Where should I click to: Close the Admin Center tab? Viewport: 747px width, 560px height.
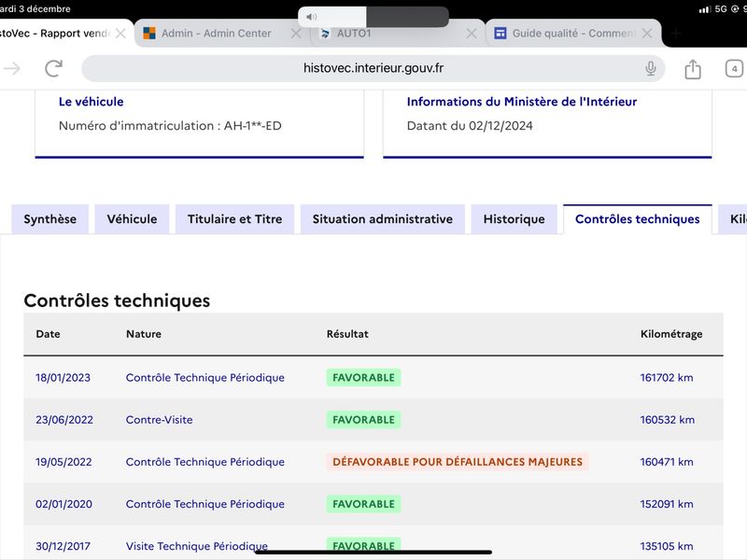tap(296, 34)
